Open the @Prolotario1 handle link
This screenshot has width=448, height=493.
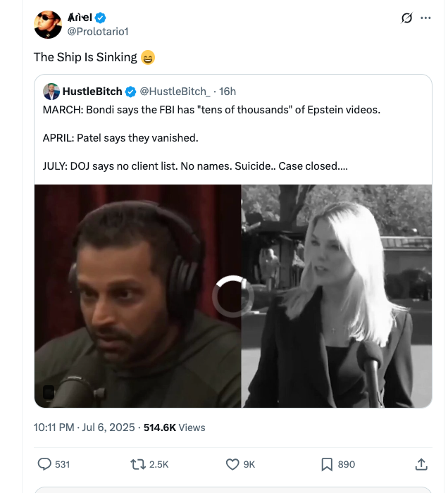pos(98,32)
